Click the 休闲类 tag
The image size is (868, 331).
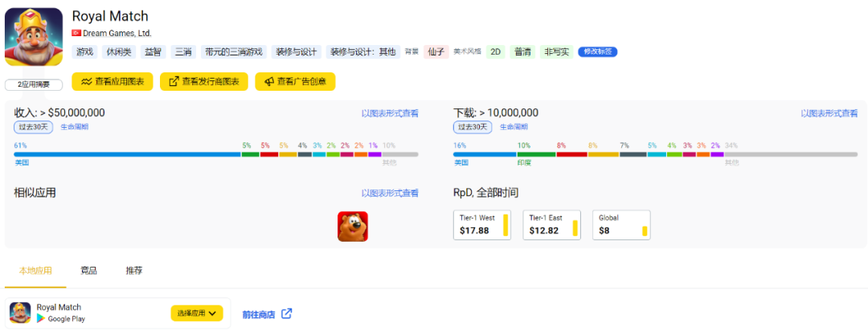119,52
